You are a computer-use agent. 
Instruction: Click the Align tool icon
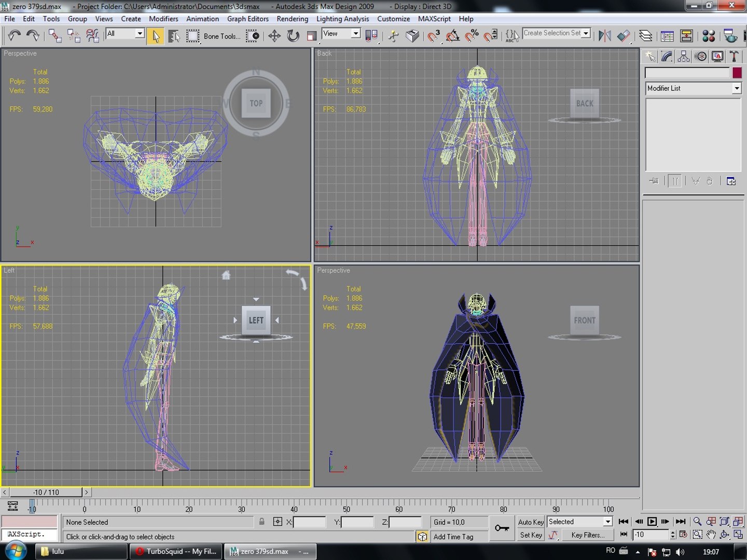pyautogui.click(x=624, y=36)
